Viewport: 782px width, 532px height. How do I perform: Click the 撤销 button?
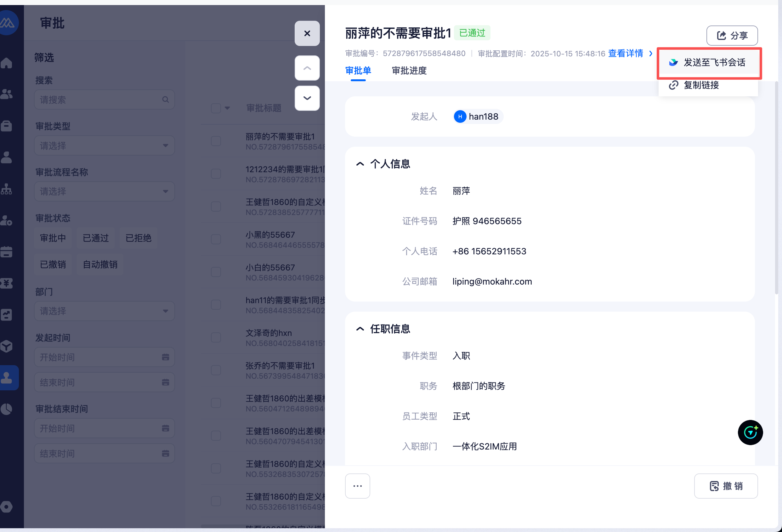pyautogui.click(x=726, y=486)
